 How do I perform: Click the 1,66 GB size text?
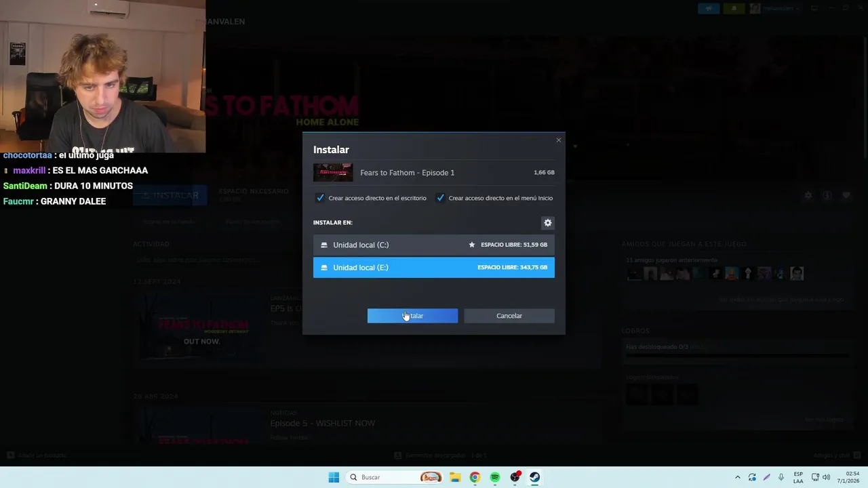tap(544, 173)
